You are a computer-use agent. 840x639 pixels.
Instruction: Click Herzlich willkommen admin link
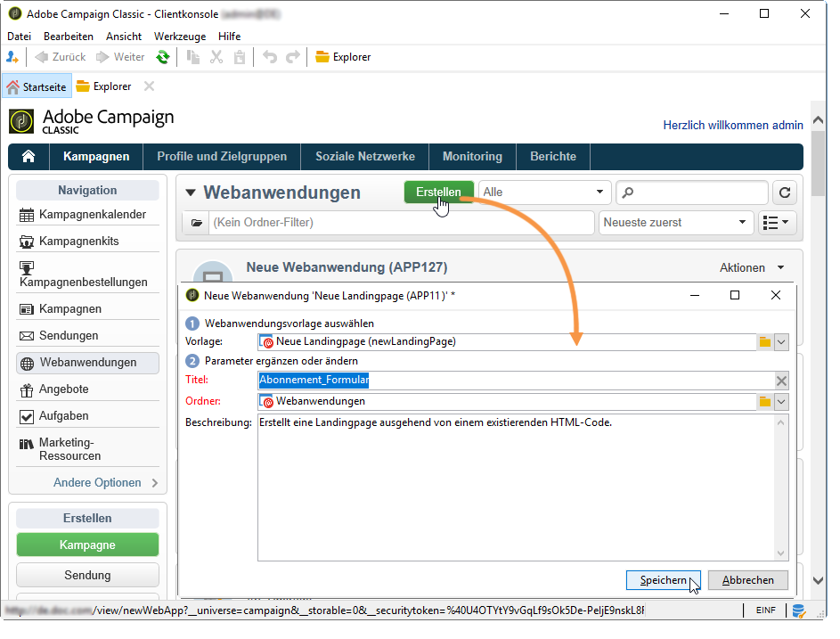pos(733,125)
